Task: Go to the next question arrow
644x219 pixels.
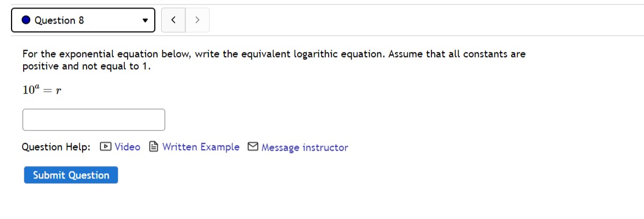Action: point(198,20)
